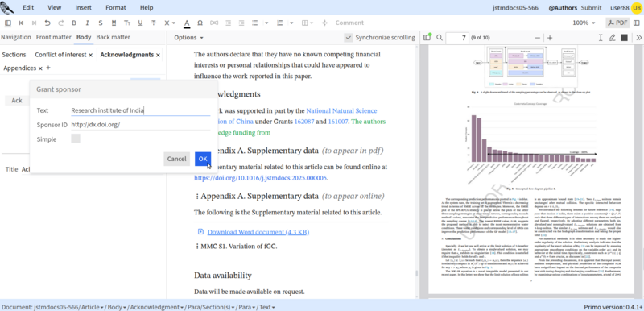Open the Format menu

[x=116, y=7]
